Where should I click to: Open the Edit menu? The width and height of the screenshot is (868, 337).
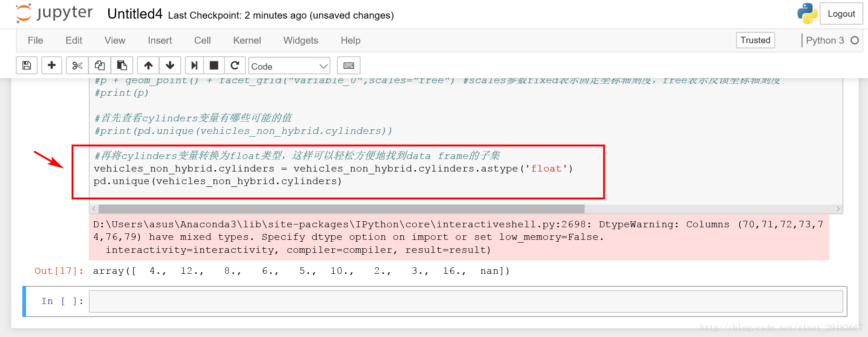(74, 40)
